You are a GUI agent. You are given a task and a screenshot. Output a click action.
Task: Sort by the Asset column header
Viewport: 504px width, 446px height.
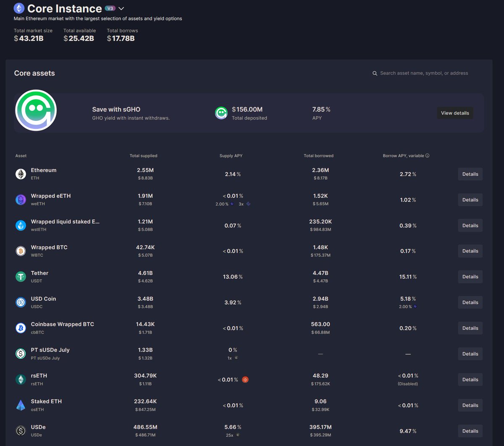point(21,156)
